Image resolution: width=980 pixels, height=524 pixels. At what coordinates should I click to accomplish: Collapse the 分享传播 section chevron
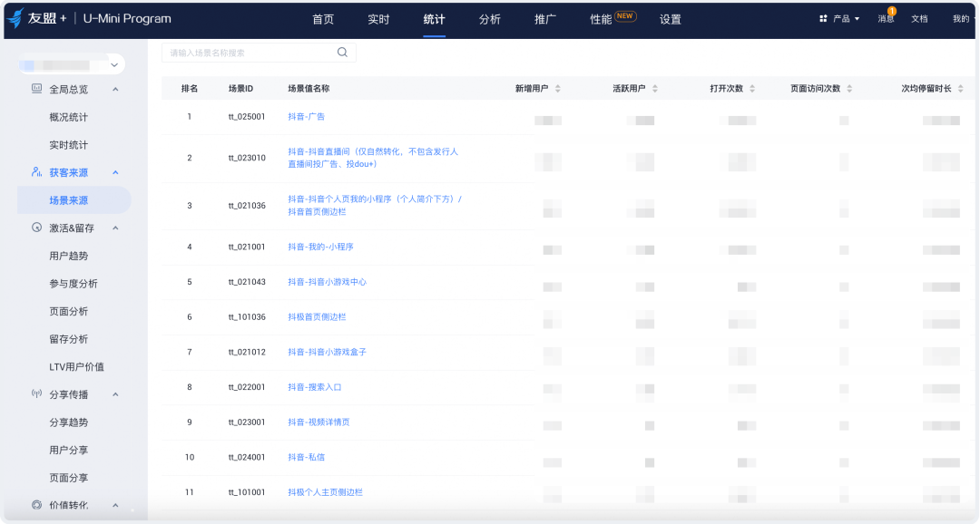click(x=115, y=394)
